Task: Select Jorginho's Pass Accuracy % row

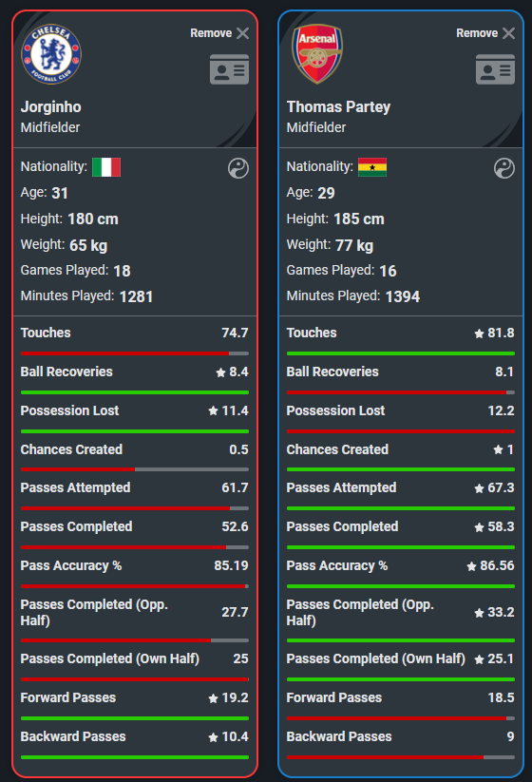Action: (135, 572)
